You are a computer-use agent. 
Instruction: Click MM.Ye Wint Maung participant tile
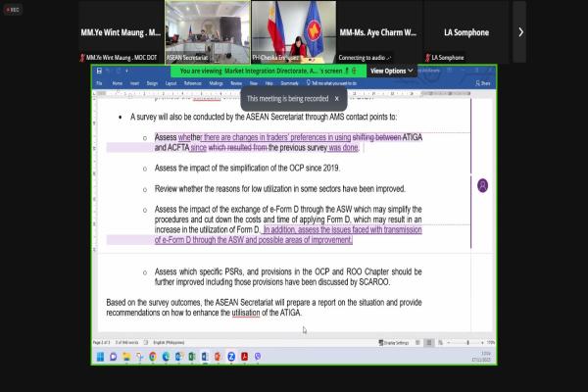click(121, 31)
